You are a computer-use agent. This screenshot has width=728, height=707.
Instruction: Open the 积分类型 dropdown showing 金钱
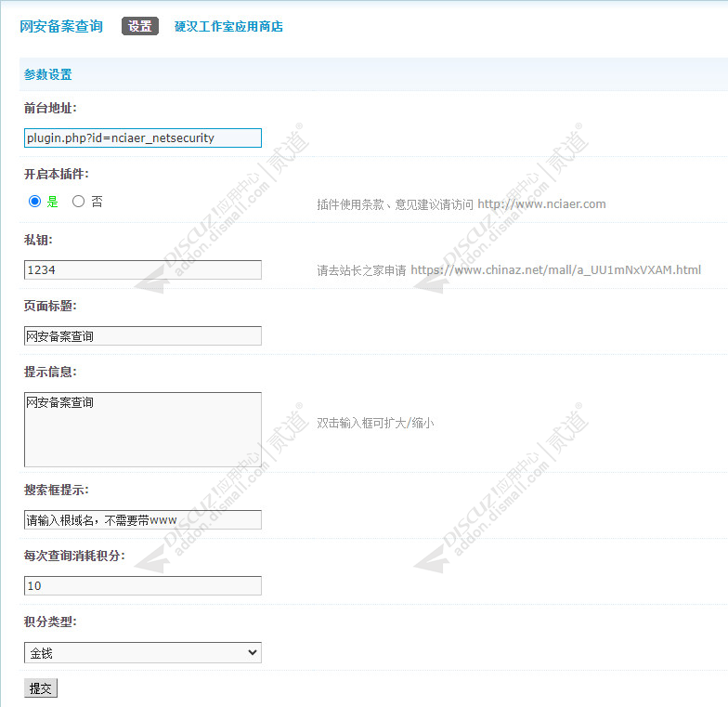143,652
